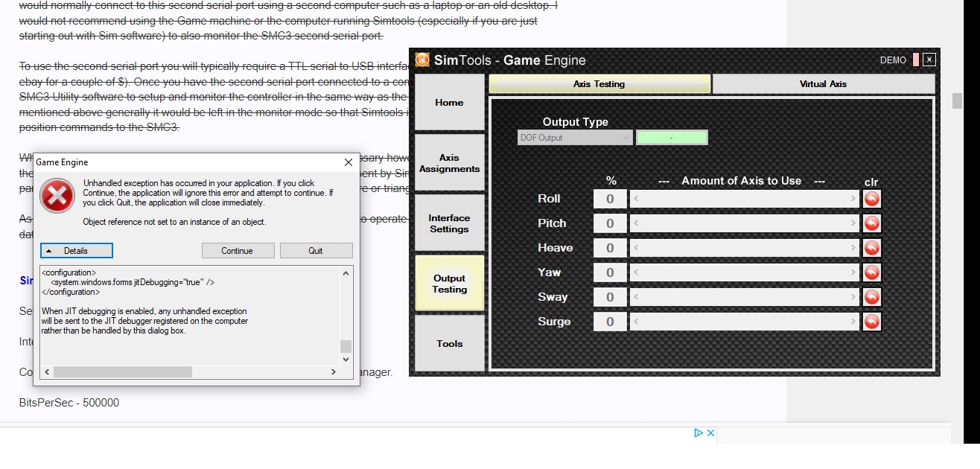Switch to the Axis Testing tab
The width and height of the screenshot is (980, 469).
[599, 84]
